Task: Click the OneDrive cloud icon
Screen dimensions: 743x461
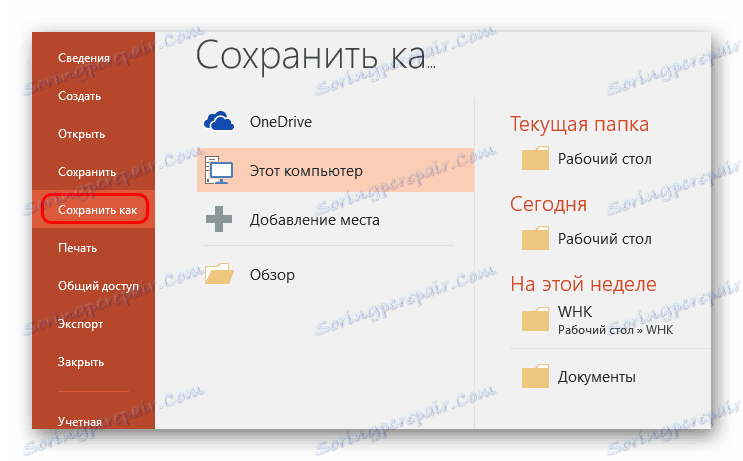Action: pyautogui.click(x=218, y=121)
